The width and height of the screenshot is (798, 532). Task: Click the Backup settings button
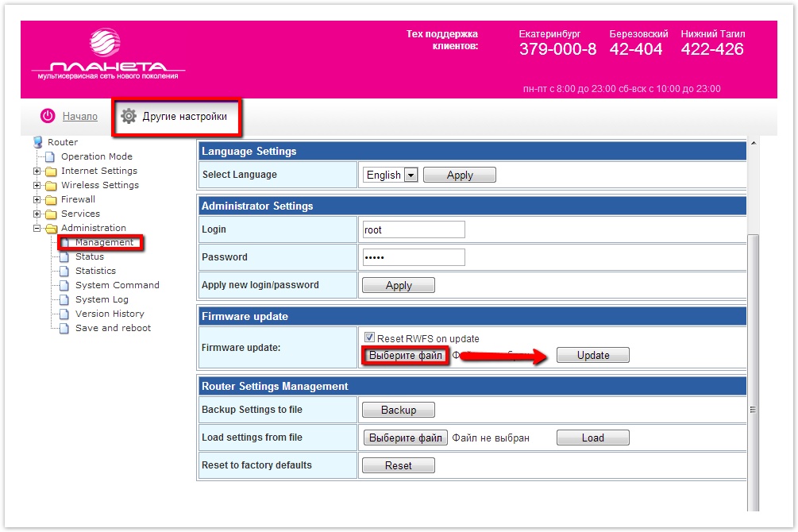point(398,410)
